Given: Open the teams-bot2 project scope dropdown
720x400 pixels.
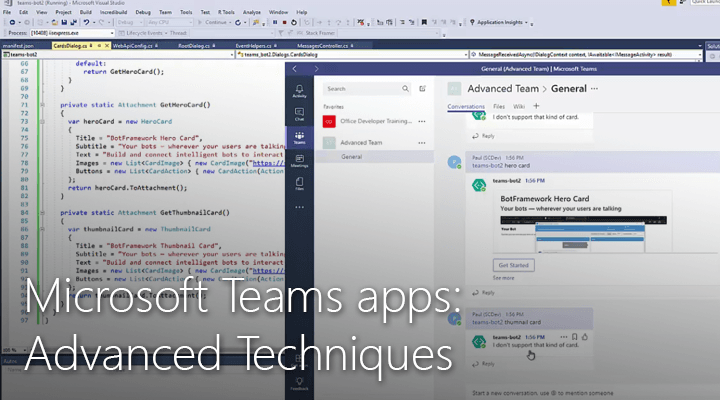Looking at the screenshot, I should point(118,54).
